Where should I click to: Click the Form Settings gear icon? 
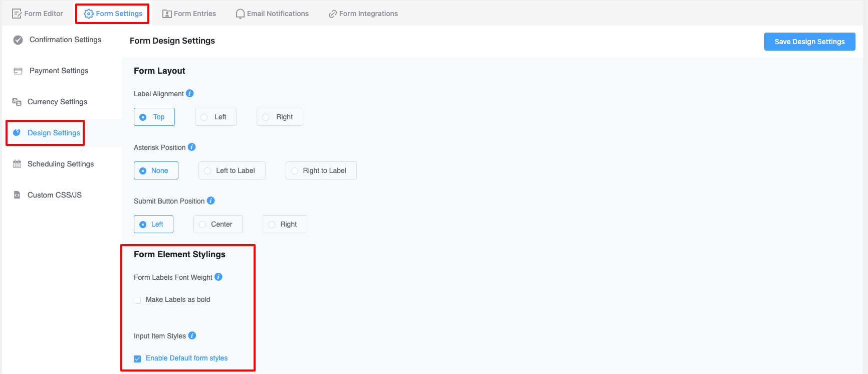point(89,14)
